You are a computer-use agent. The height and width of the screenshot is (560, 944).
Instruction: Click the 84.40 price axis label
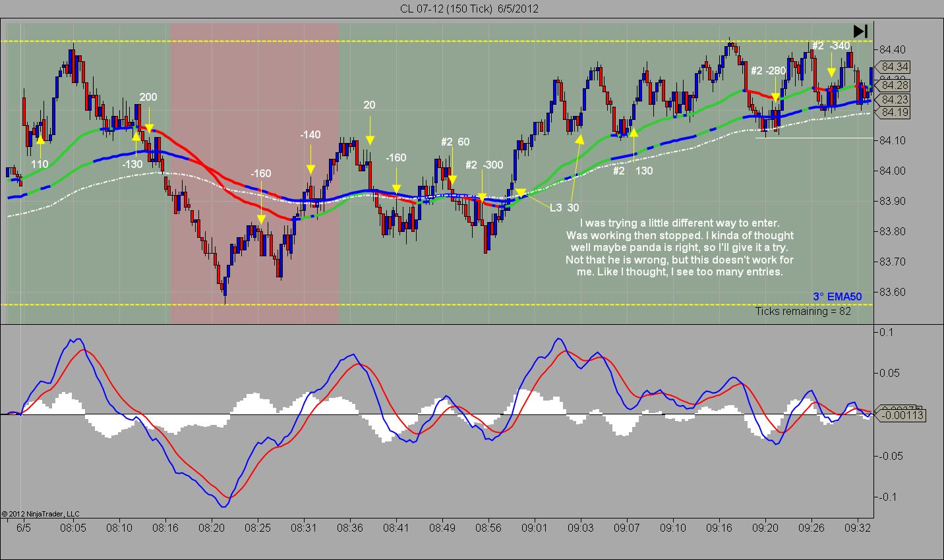tap(892, 49)
